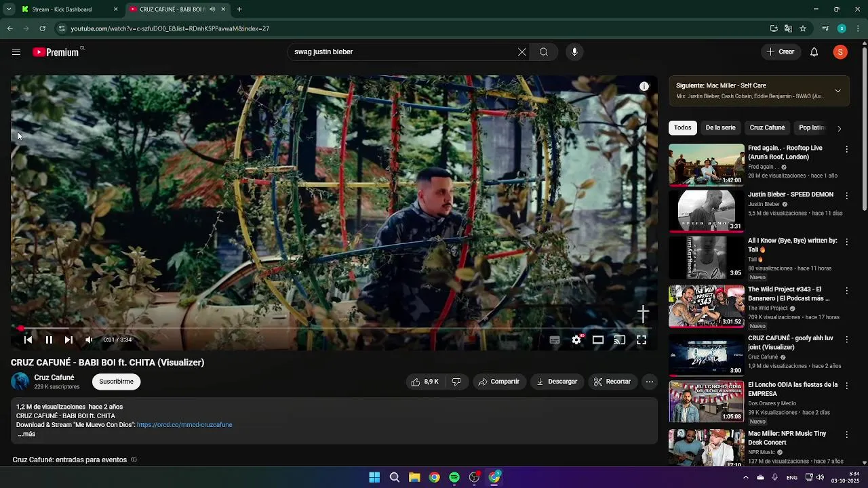The image size is (868, 488).
Task: Show more filter chips with the arrow
Action: (839, 128)
